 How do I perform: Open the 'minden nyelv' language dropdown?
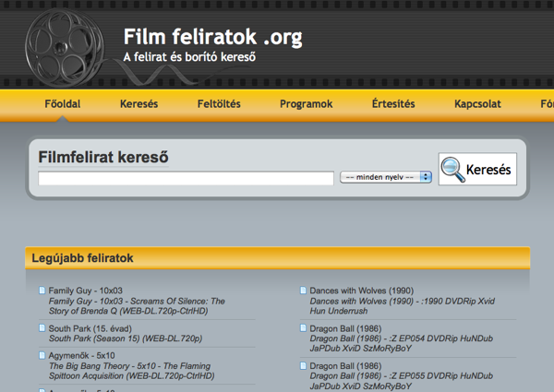[x=386, y=177]
